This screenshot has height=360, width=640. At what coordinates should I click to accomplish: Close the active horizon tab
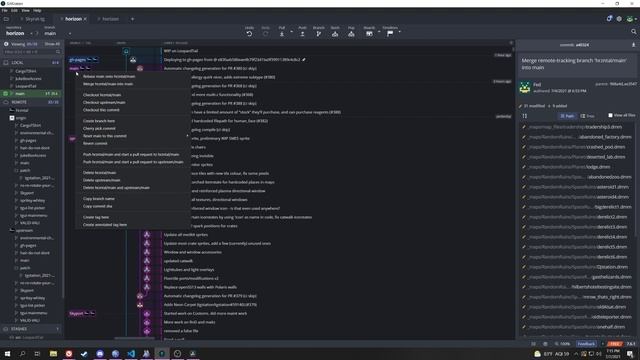point(85,19)
